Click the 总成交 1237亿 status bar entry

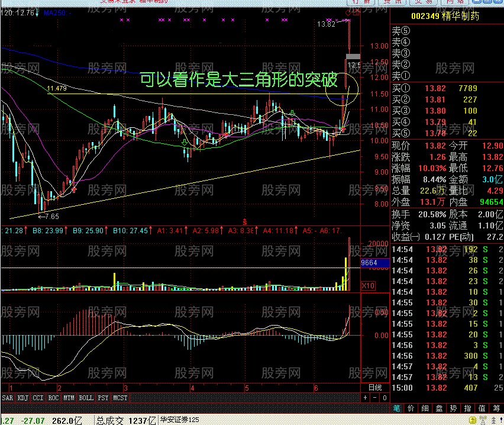coord(126,420)
